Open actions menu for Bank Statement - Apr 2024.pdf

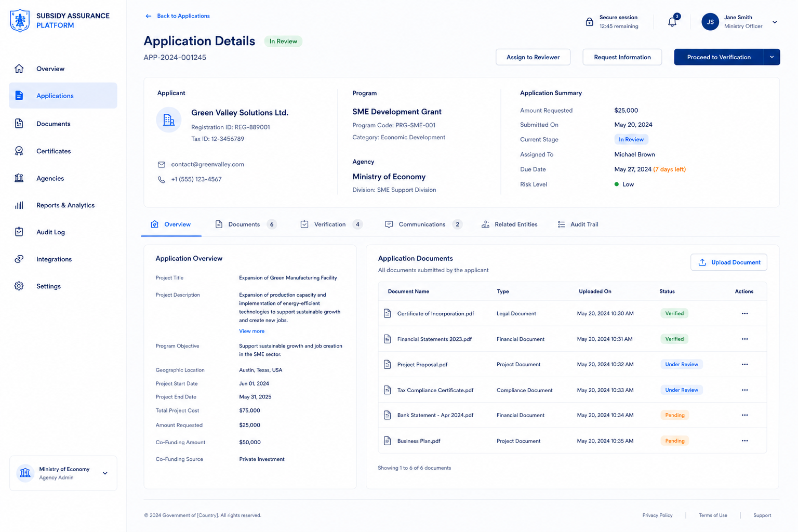[744, 415]
